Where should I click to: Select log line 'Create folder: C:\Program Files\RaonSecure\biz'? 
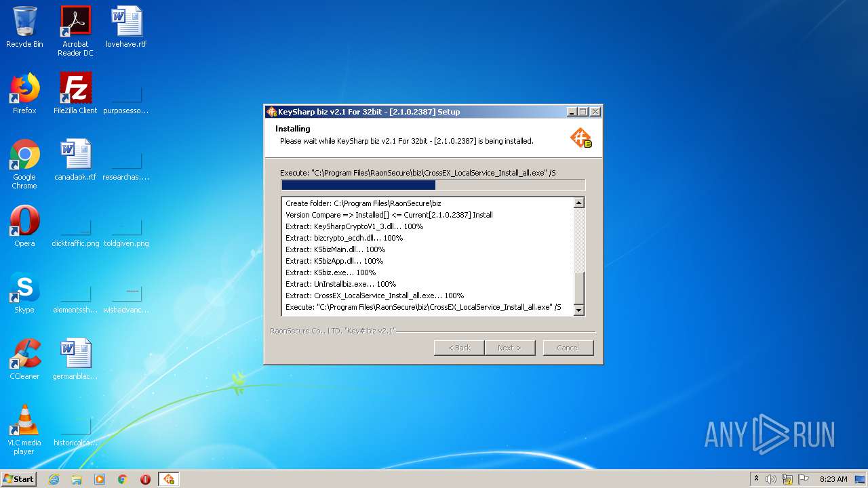click(363, 203)
